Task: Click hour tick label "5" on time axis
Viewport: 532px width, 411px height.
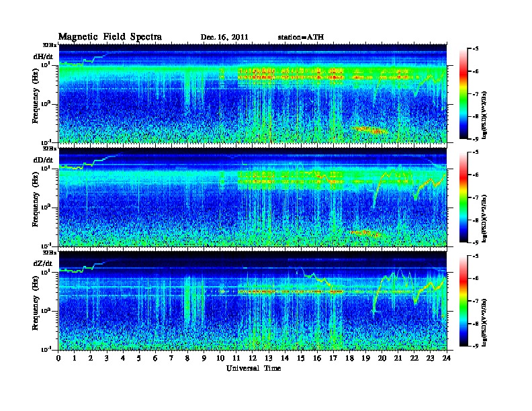Action: tap(139, 358)
